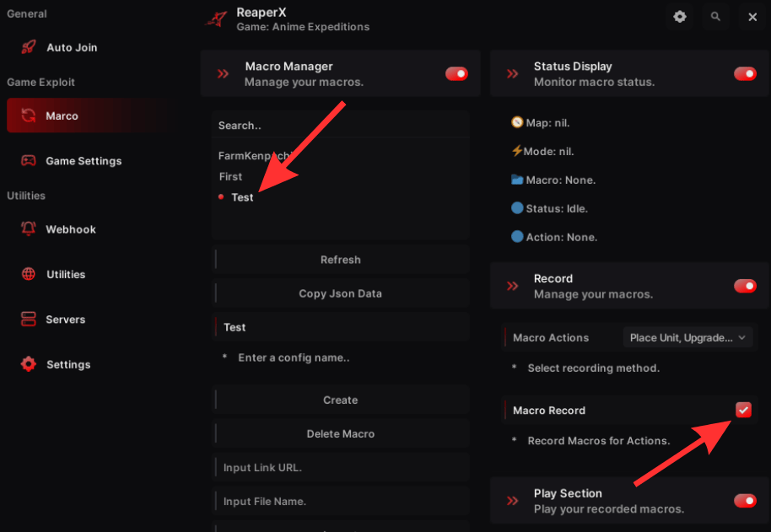Open the Utilities page
The height and width of the screenshot is (532, 771).
(x=91, y=274)
